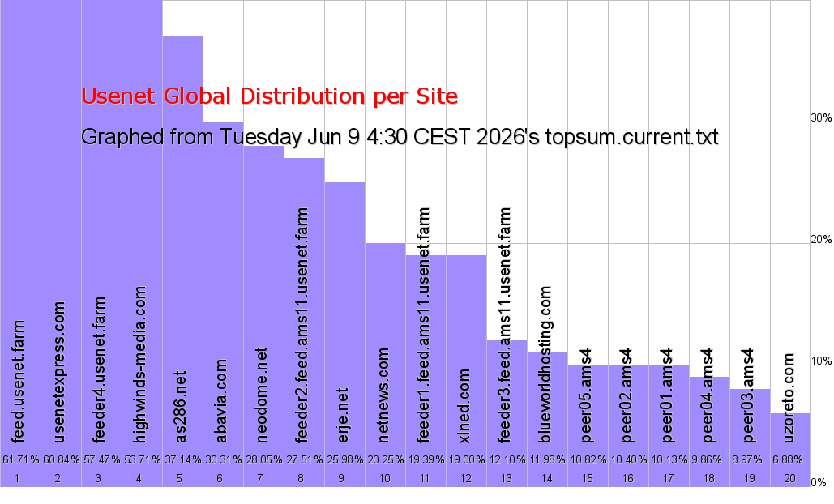This screenshot has height=504, width=834.
Task: Click the 8.97% value
Action: [746, 459]
